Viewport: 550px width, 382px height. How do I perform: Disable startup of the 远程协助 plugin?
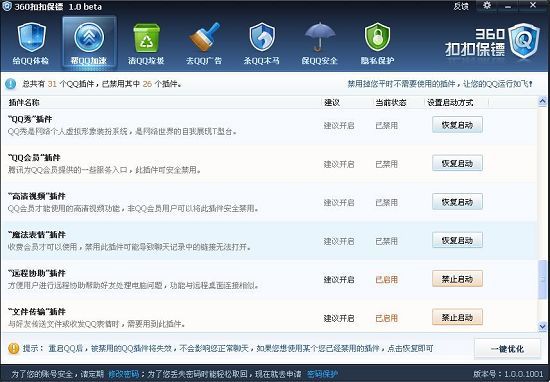[x=457, y=279]
